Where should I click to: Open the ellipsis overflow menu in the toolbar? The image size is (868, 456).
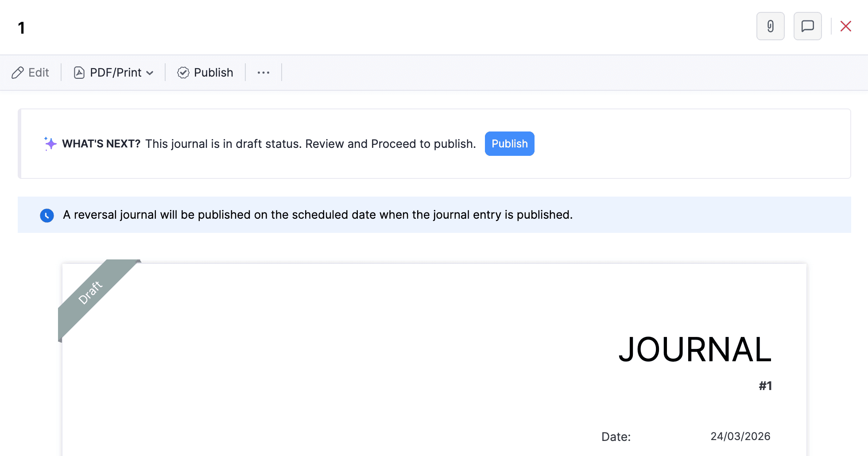[263, 72]
